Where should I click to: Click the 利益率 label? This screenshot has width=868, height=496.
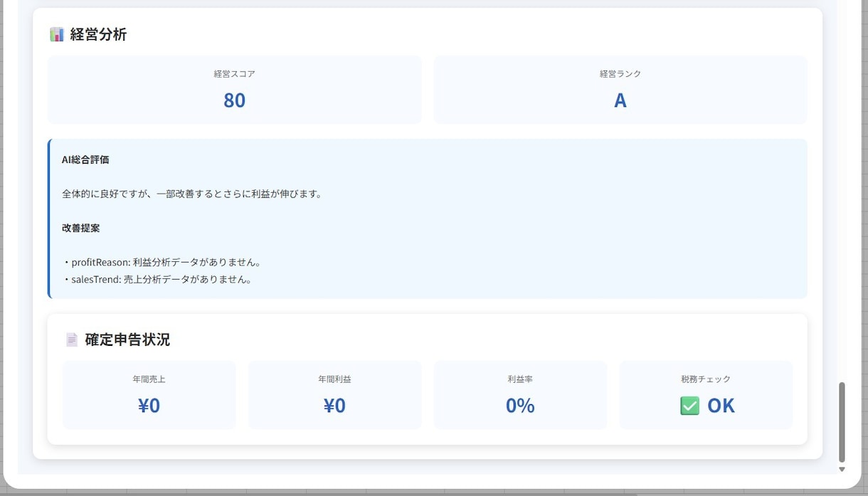click(520, 379)
